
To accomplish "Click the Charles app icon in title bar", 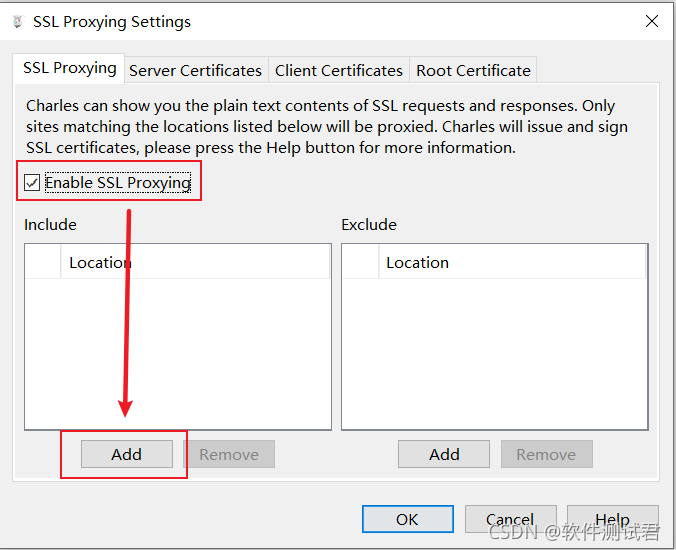I will point(18,22).
